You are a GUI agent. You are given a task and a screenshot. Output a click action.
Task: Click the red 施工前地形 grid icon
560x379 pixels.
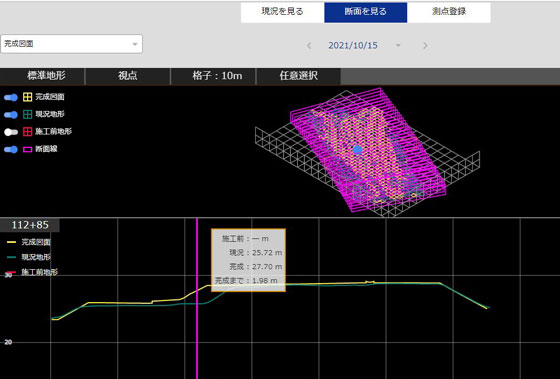(28, 132)
